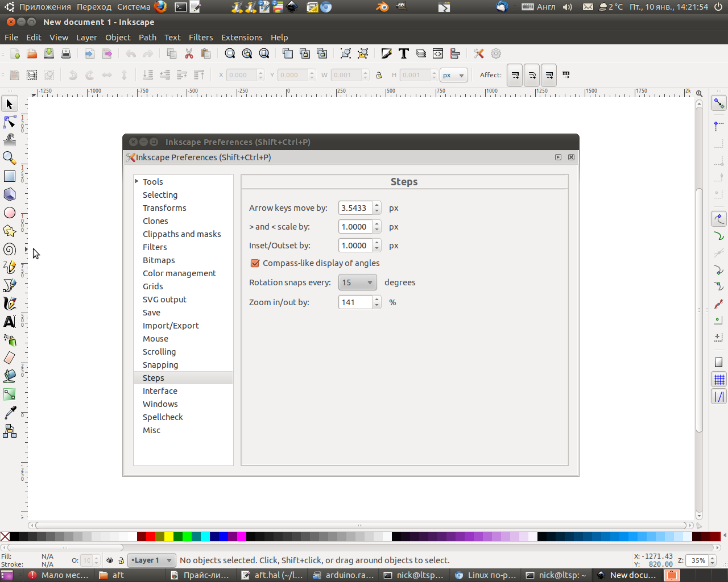
Task: Increase the Arrow keys move by value
Action: point(377,205)
